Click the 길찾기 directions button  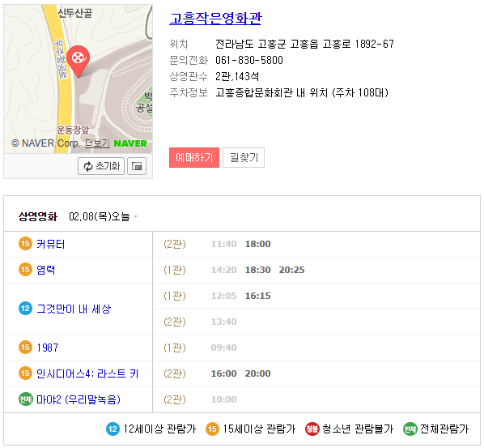tap(244, 158)
